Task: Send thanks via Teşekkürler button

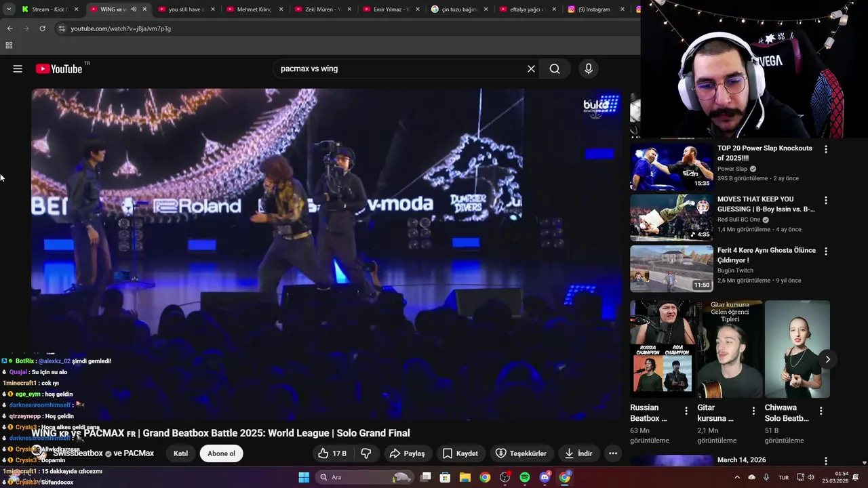Action: pos(521,453)
